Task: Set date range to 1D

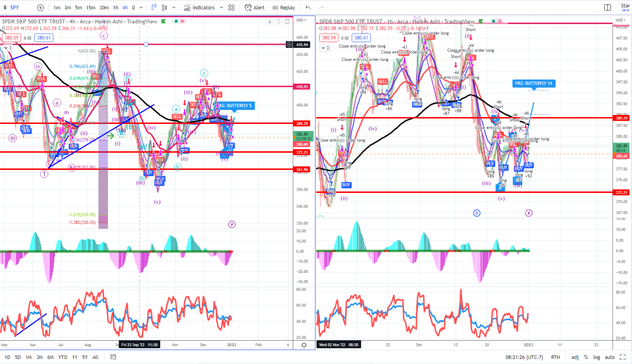Action: [x=7, y=357]
